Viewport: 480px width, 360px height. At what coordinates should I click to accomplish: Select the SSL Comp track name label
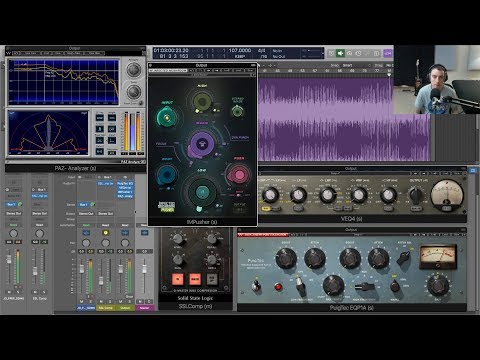pos(106,308)
